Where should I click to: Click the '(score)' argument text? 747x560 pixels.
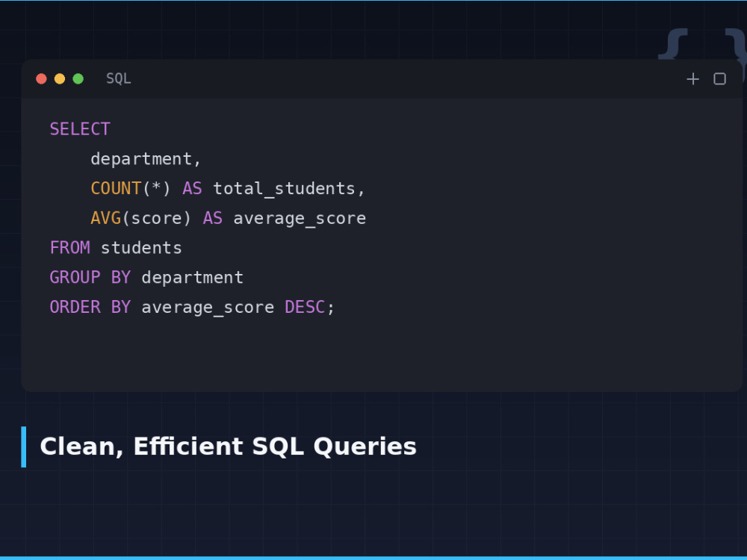coord(156,218)
